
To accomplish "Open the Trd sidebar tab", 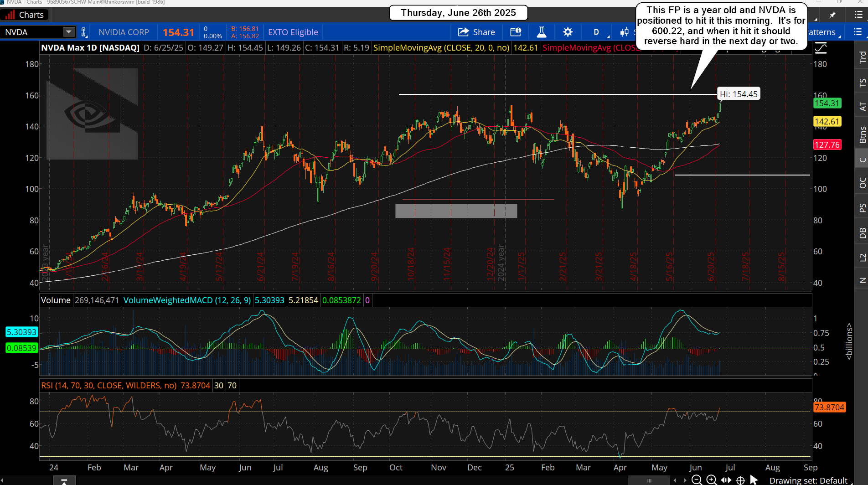I will [862, 57].
